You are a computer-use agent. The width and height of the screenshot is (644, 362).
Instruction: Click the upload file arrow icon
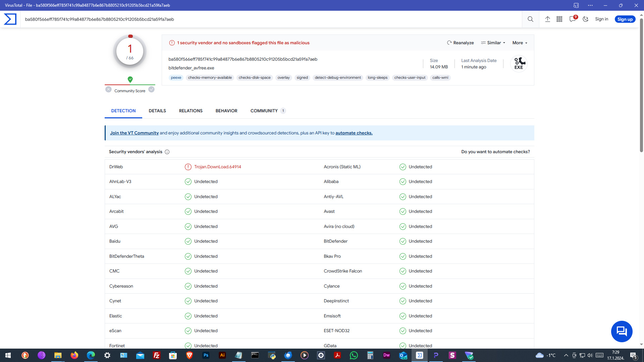point(547,19)
